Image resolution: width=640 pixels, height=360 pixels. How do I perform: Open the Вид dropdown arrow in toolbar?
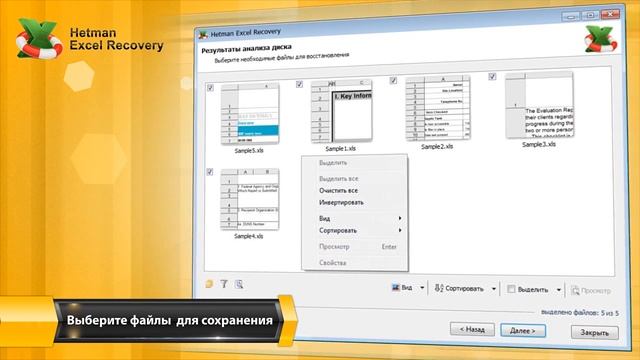[422, 288]
